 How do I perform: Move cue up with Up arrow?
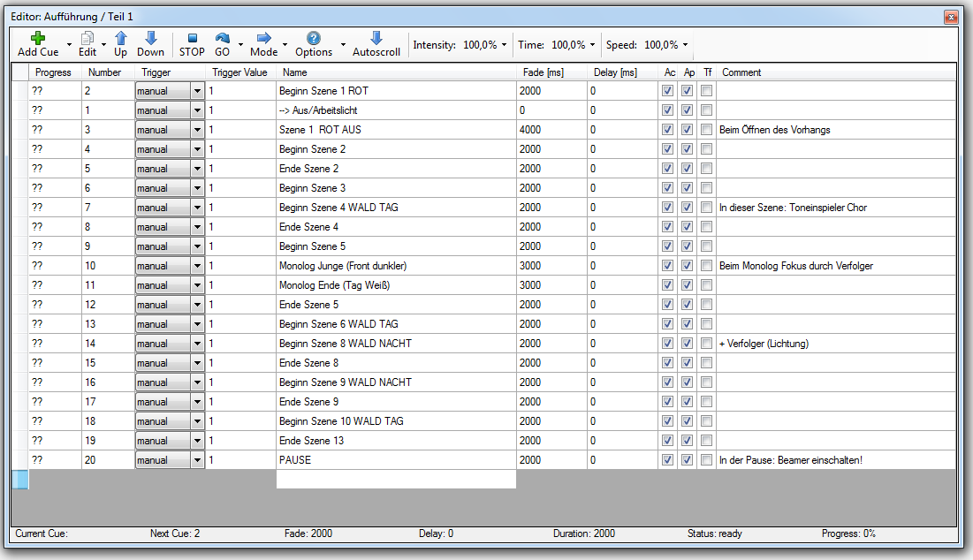(x=120, y=38)
